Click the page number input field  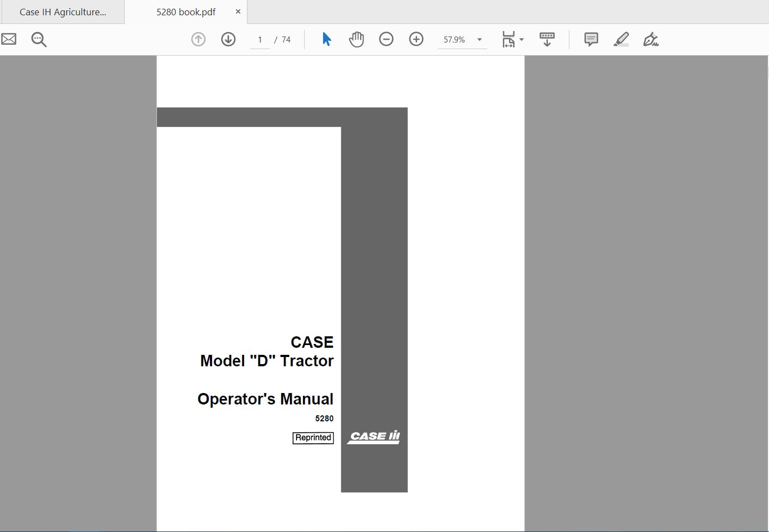coord(260,40)
